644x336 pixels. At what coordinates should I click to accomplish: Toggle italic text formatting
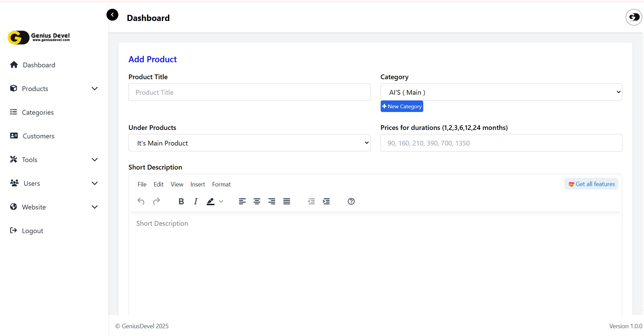(x=196, y=201)
